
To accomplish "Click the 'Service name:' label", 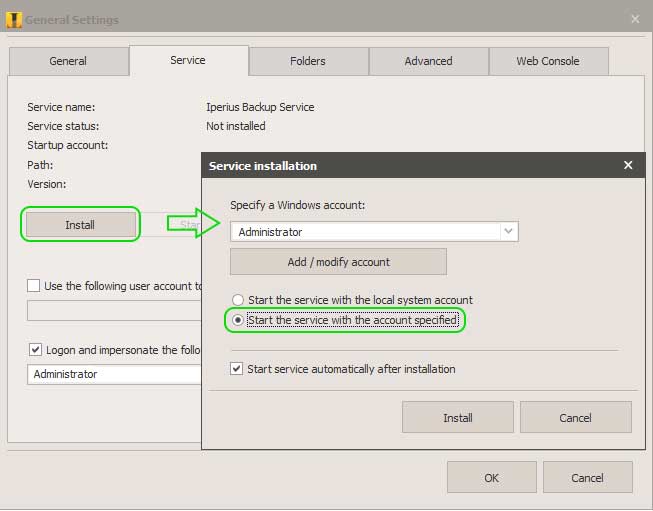I will pos(61,107).
